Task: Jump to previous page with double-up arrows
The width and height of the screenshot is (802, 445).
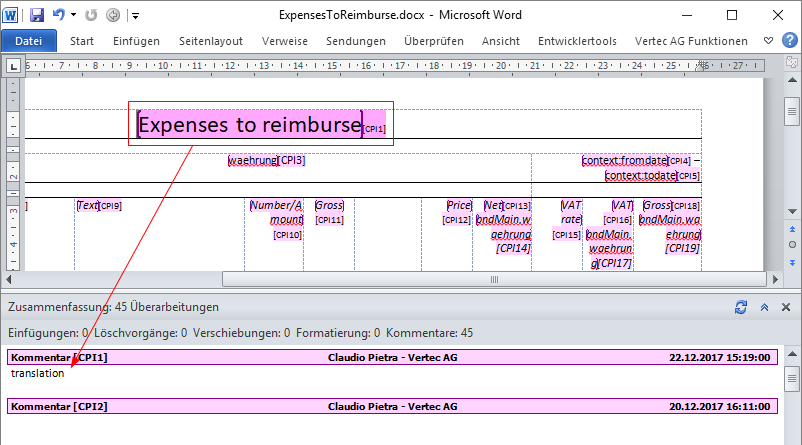Action: pyautogui.click(x=792, y=228)
